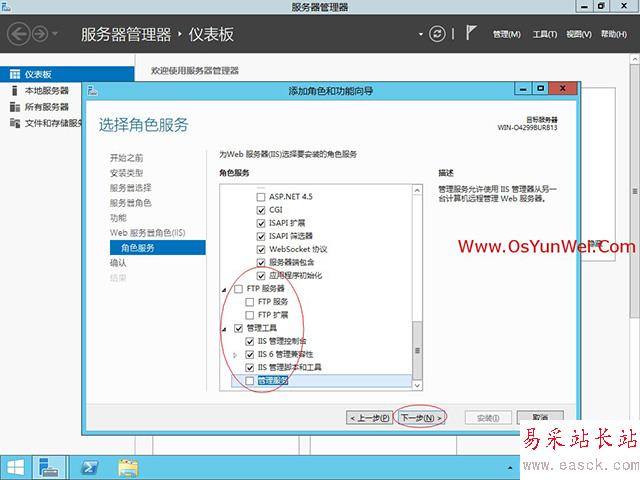Image resolution: width=640 pixels, height=480 pixels.
Task: Go to the 确认 wizard step
Action: tap(118, 263)
